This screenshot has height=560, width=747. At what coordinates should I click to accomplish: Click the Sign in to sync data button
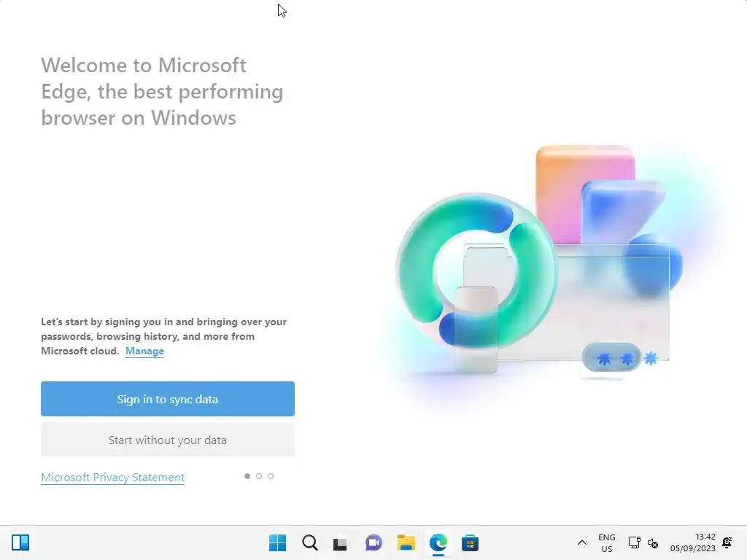(x=168, y=399)
